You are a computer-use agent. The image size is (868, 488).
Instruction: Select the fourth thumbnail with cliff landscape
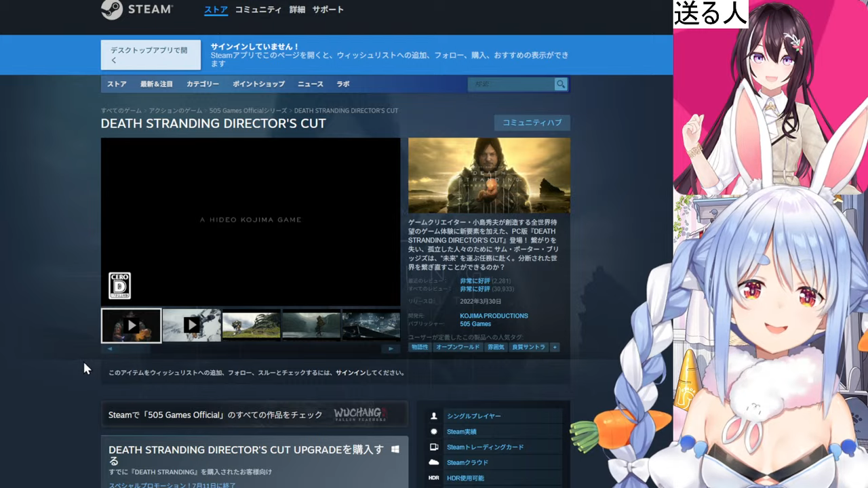pos(311,325)
